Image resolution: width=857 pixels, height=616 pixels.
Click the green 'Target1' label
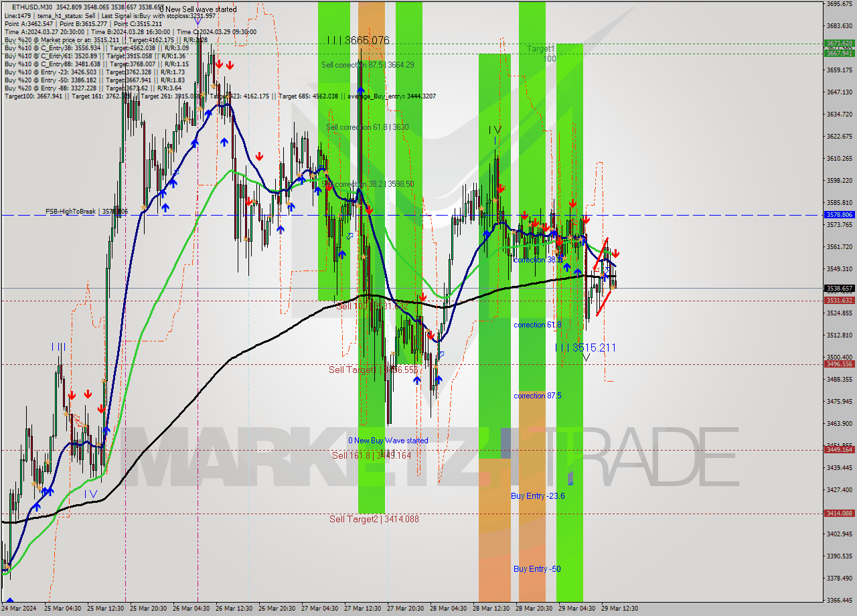(x=540, y=49)
